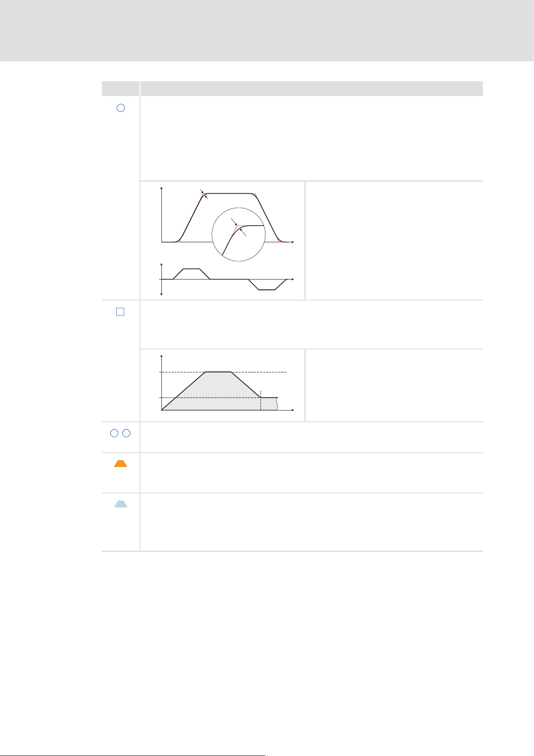Click the light blue trapezoid symbol

tap(121, 504)
